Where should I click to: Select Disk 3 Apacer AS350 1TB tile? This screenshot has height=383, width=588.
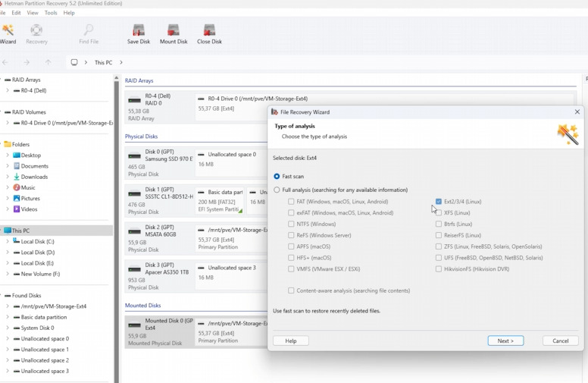[x=160, y=276]
